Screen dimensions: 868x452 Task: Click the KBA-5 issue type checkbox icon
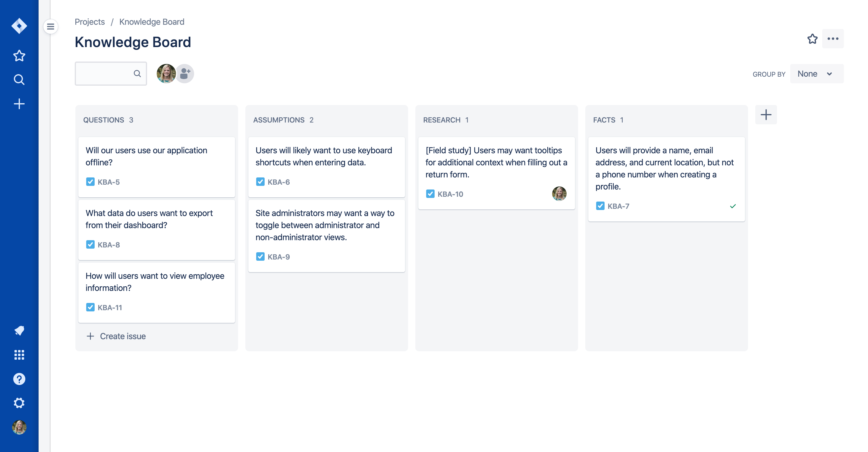click(90, 182)
